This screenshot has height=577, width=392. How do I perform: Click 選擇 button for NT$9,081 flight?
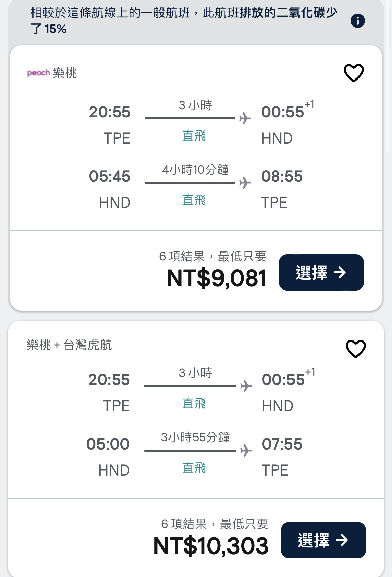click(321, 272)
